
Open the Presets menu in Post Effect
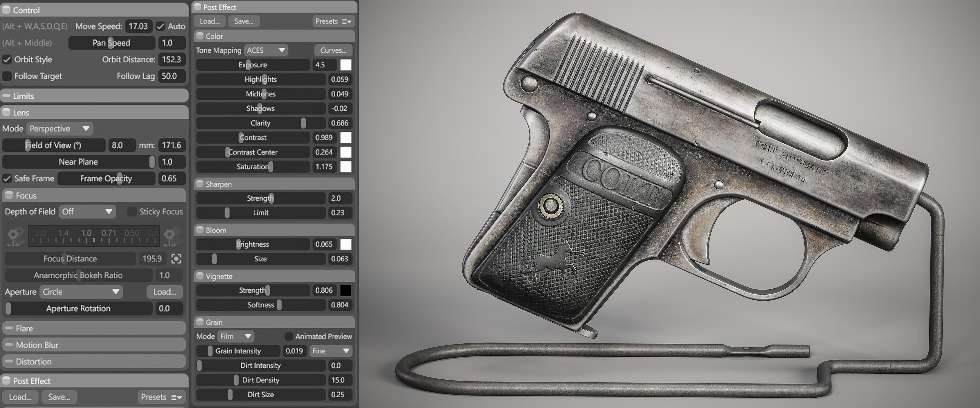[333, 21]
